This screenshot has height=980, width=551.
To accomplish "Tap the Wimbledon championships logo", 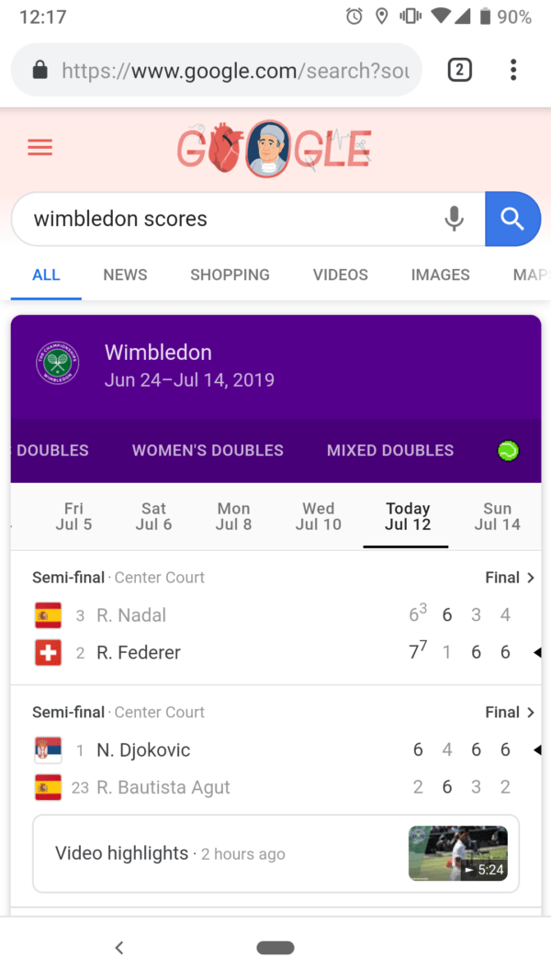I will tap(57, 365).
